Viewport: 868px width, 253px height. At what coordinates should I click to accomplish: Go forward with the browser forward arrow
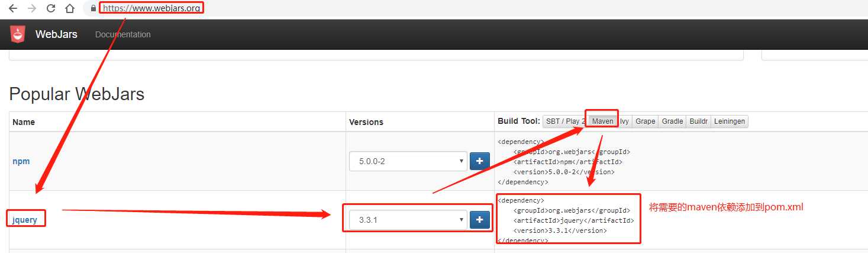click(x=32, y=8)
